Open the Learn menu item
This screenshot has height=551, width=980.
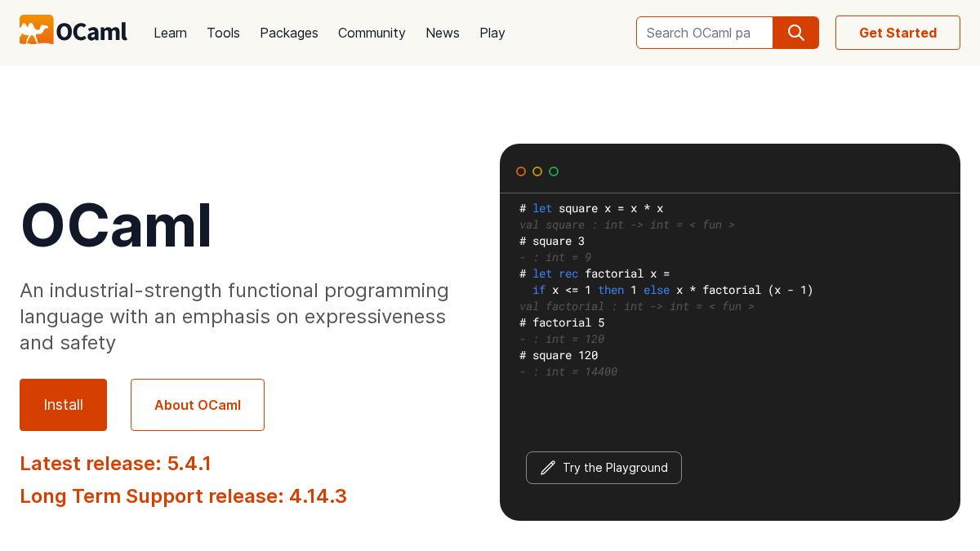[x=170, y=33]
